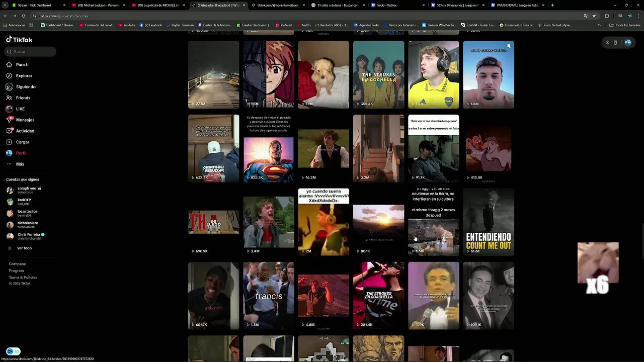Expand Terms & Policies footer section
The width and height of the screenshot is (644, 362).
tap(23, 277)
